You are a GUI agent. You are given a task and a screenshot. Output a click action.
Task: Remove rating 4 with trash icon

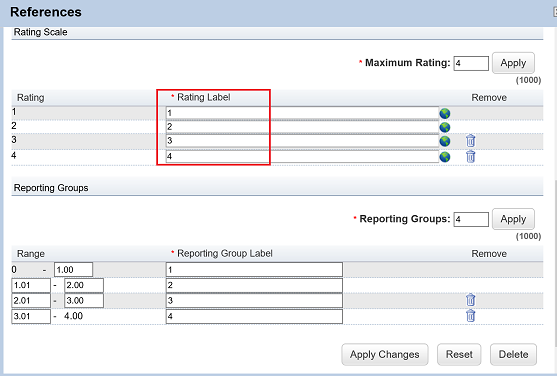tap(470, 156)
